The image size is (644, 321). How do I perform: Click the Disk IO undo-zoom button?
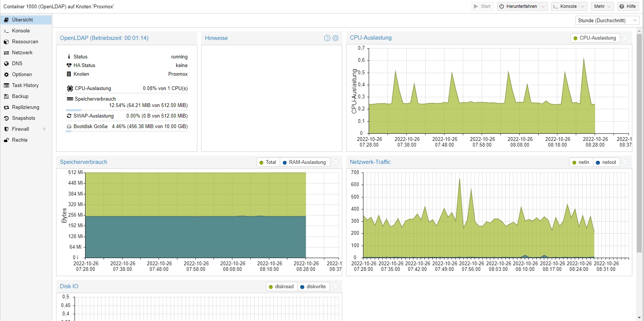pos(336,286)
